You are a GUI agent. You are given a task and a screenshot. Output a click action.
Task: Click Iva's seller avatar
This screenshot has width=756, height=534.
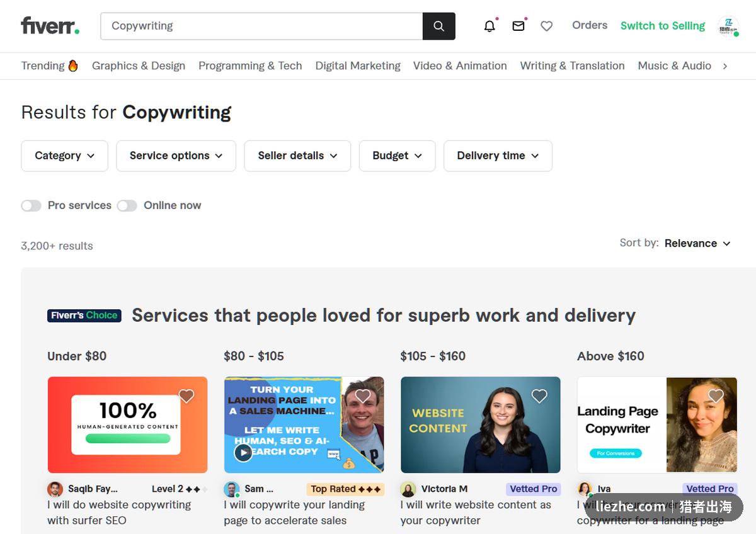pyautogui.click(x=585, y=489)
